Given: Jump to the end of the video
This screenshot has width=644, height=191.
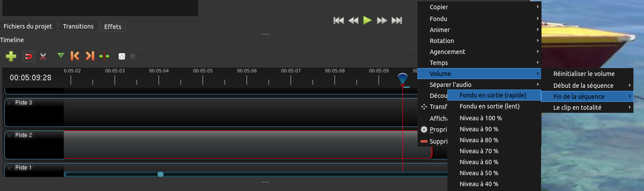Looking at the screenshot, I should [397, 20].
